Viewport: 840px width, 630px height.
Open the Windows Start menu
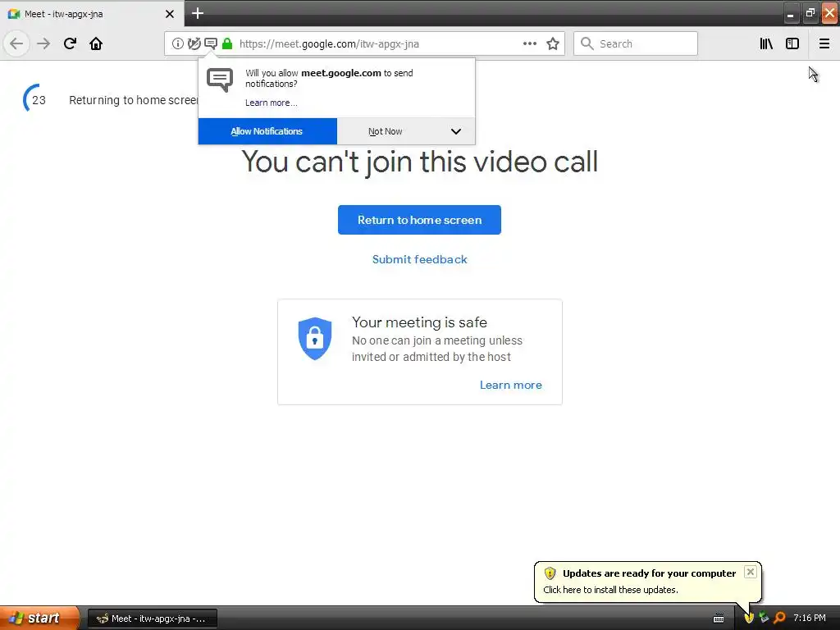[39, 618]
